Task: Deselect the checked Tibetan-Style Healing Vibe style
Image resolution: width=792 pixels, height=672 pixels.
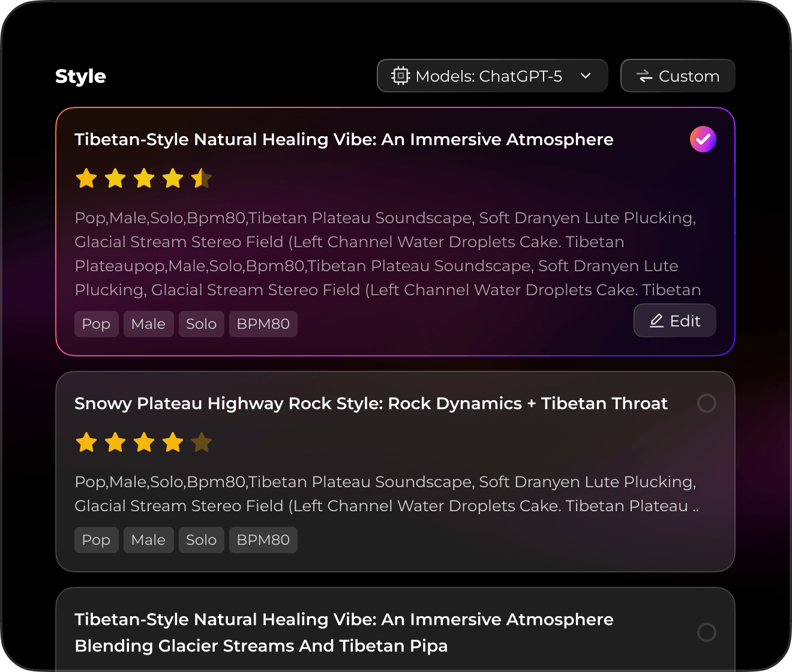Action: 703,139
